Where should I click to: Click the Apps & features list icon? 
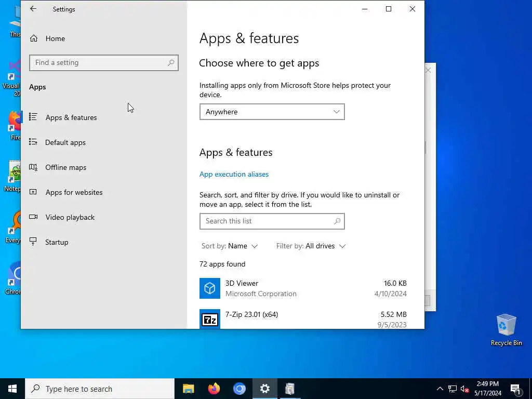pyautogui.click(x=33, y=117)
